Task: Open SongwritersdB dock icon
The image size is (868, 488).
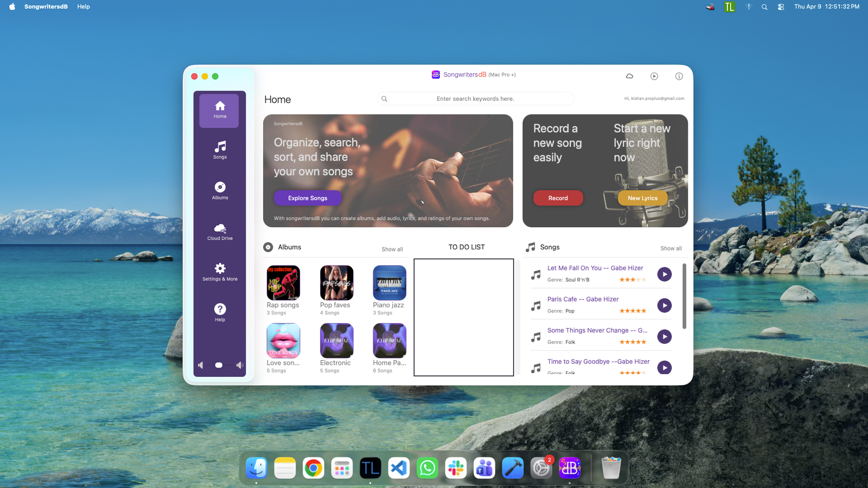Action: point(570,468)
